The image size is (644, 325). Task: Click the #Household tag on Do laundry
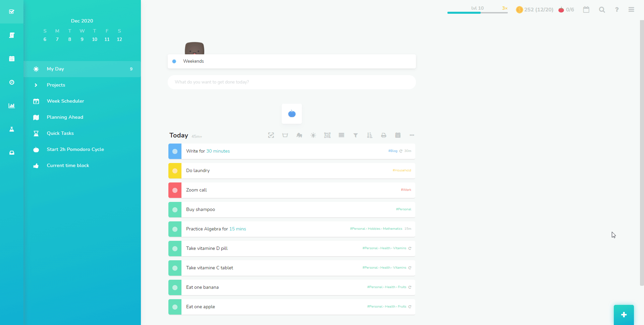coord(402,170)
